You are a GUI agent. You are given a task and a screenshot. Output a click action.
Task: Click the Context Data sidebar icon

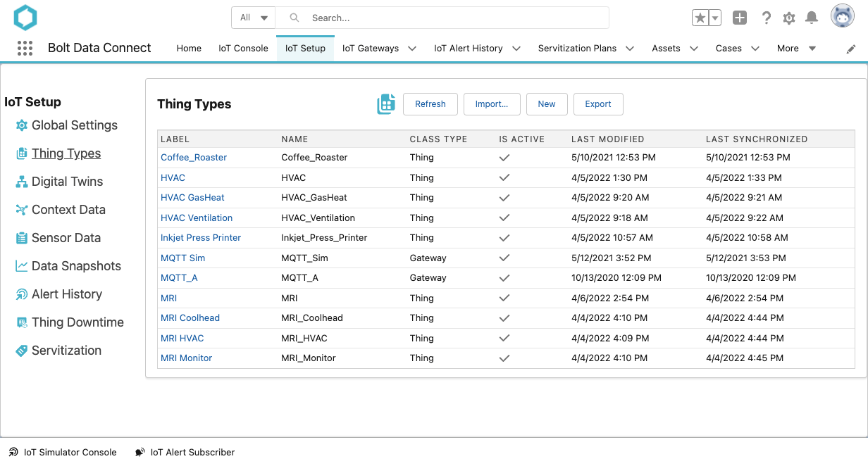22,210
